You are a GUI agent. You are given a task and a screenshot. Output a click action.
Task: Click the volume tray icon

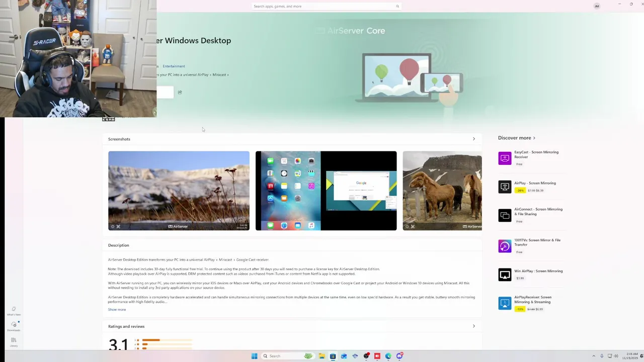tap(617, 356)
